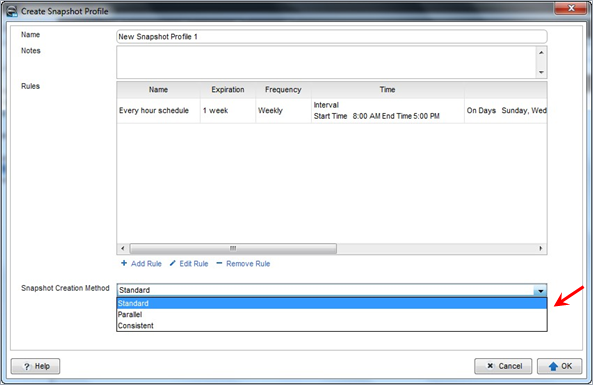
Task: Click the Rules scroll right arrow
Action: point(541,248)
